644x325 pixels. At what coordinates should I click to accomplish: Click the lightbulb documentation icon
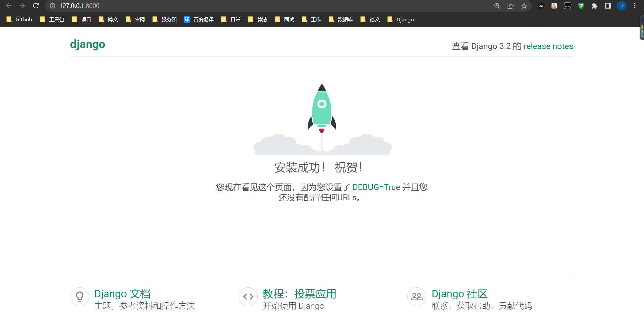click(x=80, y=297)
